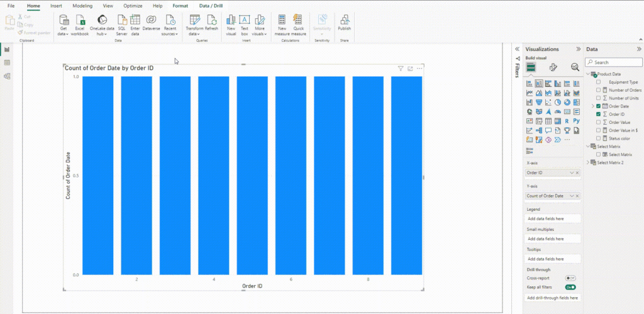This screenshot has width=644, height=314.
Task: Open the Modeling ribbon tab
Action: point(82,6)
